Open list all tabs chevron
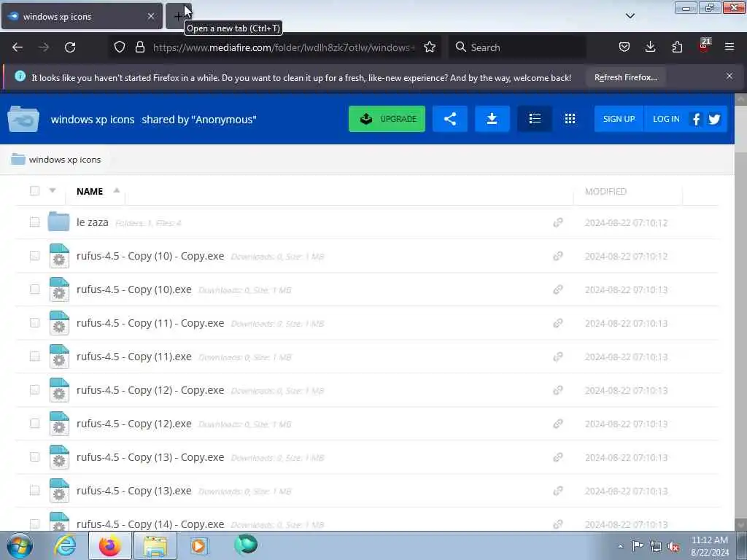The image size is (747, 560). 630,16
